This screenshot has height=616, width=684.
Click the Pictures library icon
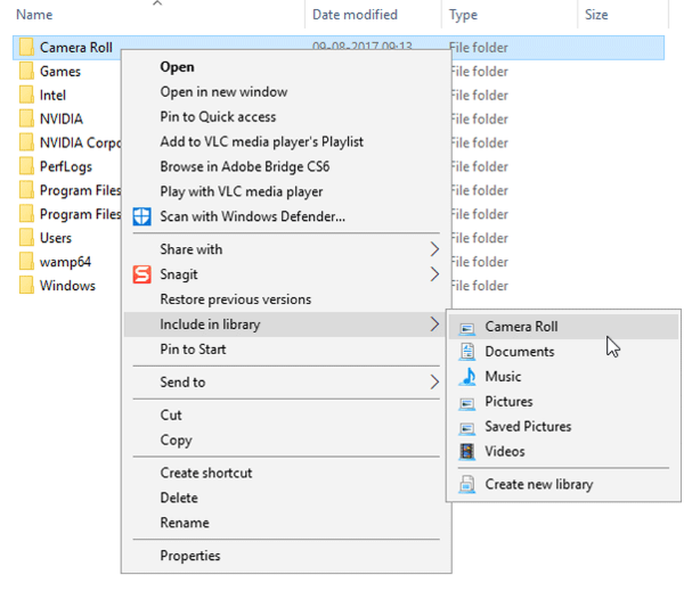point(467,403)
